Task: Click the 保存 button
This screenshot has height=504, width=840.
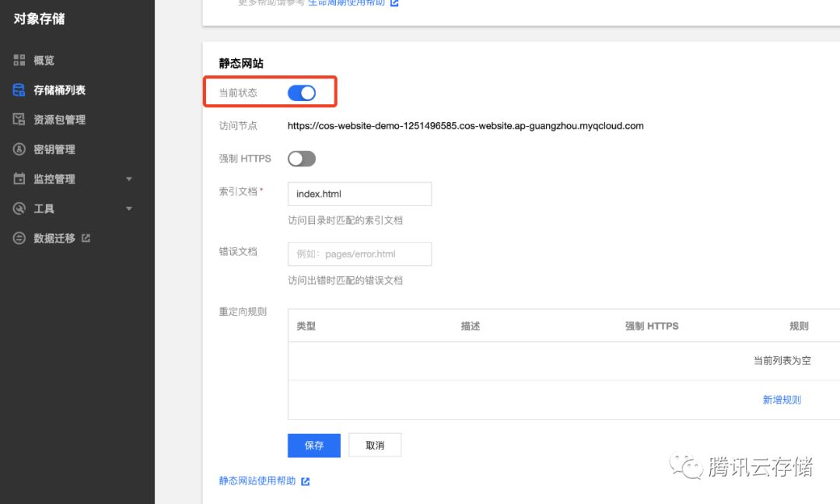Action: pos(314,446)
